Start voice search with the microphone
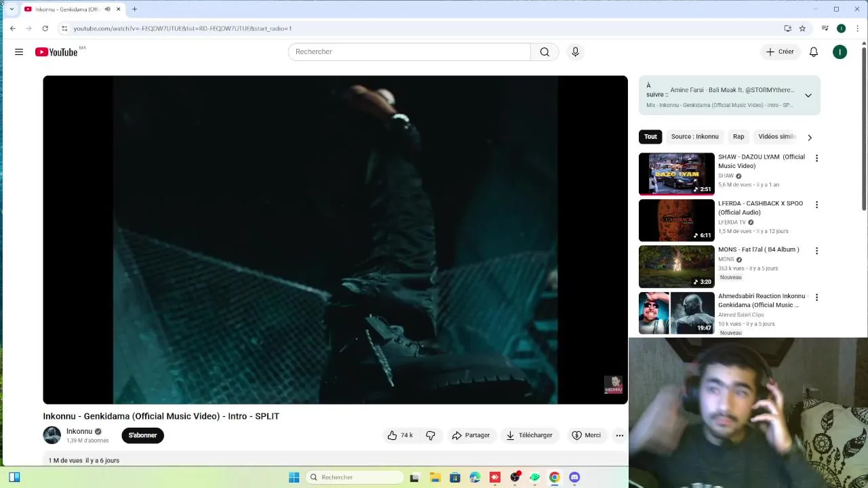 pos(575,52)
